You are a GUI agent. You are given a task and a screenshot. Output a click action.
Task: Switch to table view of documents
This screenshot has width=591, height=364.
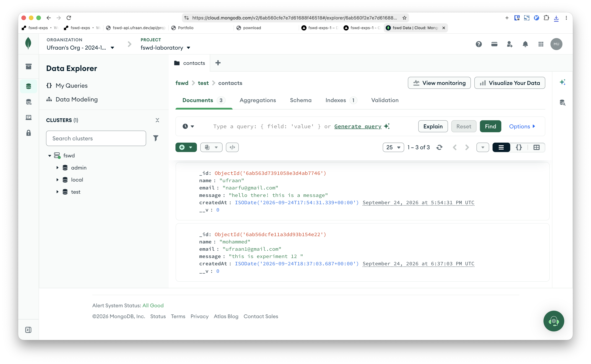536,147
